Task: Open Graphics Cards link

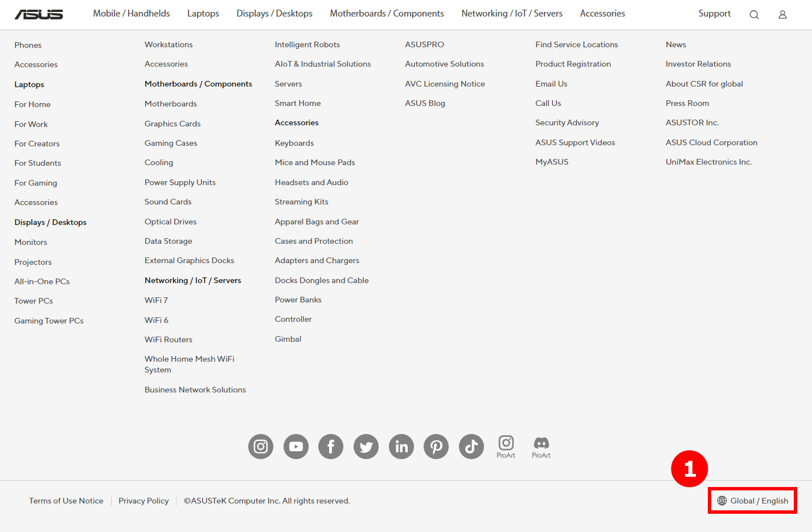Action: click(173, 124)
